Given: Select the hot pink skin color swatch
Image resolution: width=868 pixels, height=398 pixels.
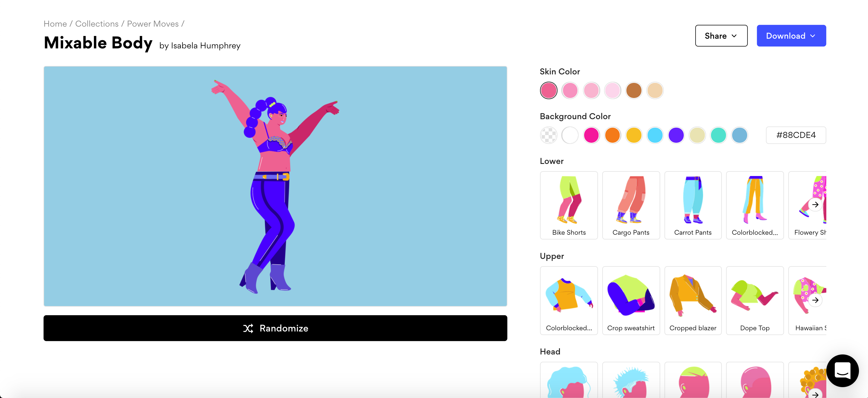Looking at the screenshot, I should [x=549, y=90].
